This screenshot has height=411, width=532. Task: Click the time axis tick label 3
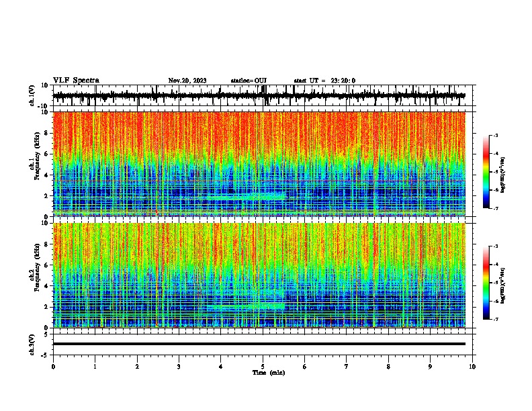[179, 367]
